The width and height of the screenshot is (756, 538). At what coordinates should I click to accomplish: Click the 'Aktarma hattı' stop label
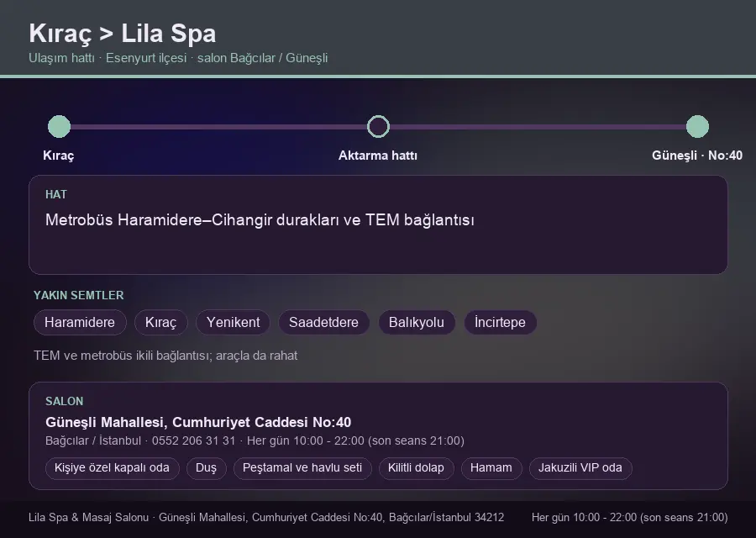(377, 156)
